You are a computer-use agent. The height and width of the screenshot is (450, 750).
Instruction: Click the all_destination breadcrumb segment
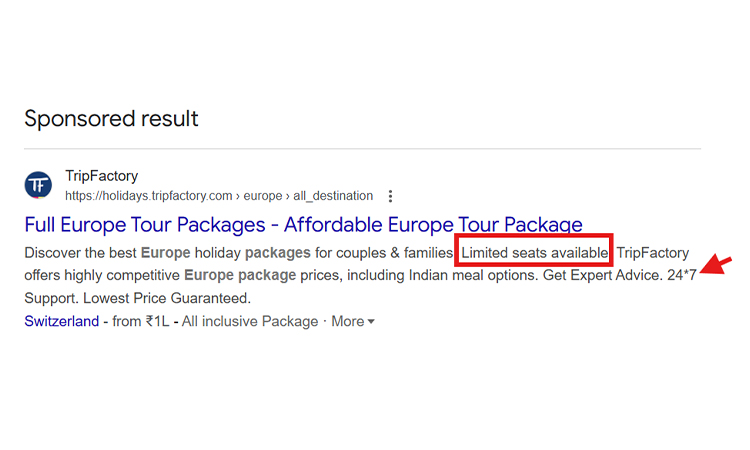334,196
